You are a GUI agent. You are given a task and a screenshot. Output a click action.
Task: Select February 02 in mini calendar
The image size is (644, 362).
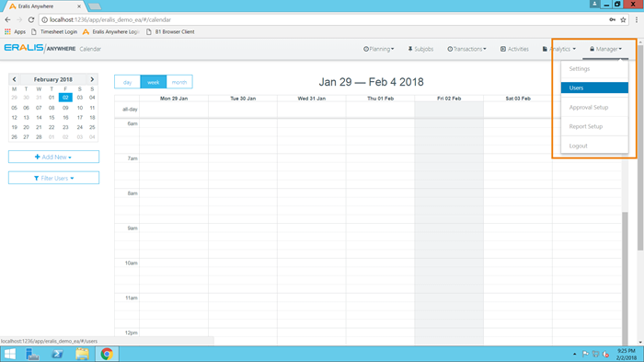[65, 98]
